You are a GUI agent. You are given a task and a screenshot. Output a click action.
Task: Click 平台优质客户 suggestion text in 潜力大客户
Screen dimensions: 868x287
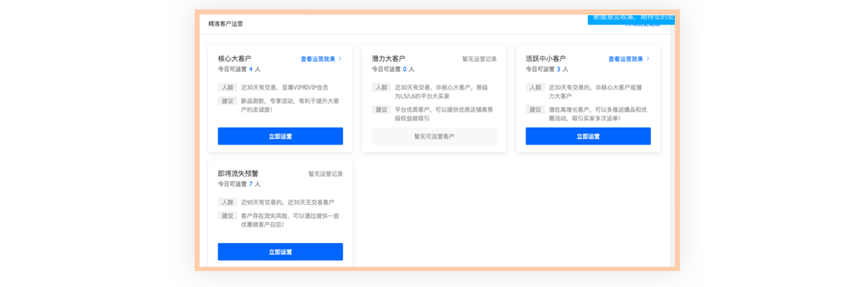[x=444, y=114]
